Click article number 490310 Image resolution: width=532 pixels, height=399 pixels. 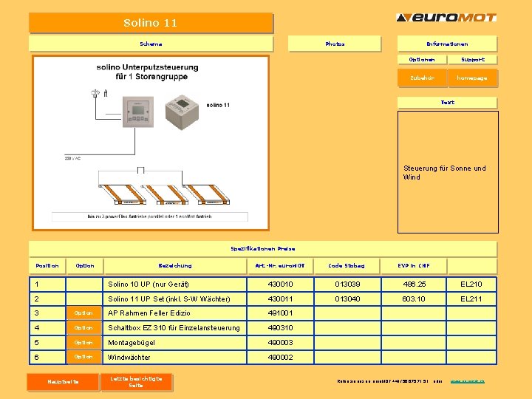(x=280, y=328)
